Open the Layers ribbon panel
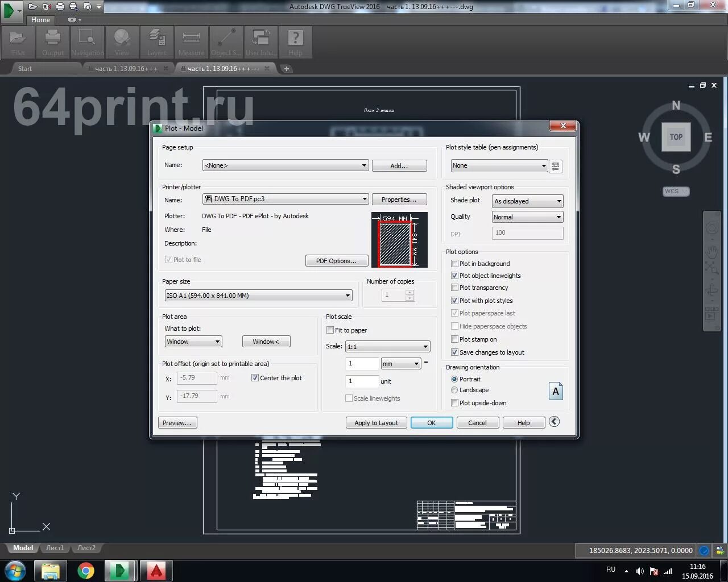The width and height of the screenshot is (728, 582). pos(156,42)
